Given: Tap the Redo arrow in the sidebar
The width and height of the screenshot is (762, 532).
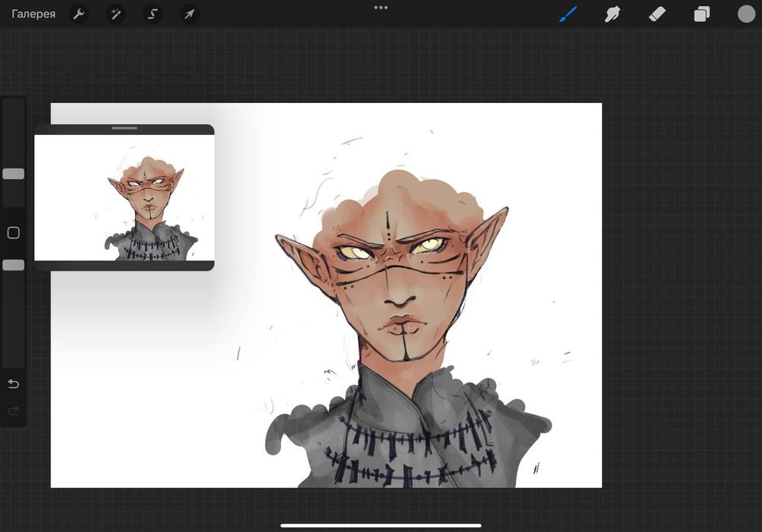Looking at the screenshot, I should click(13, 411).
